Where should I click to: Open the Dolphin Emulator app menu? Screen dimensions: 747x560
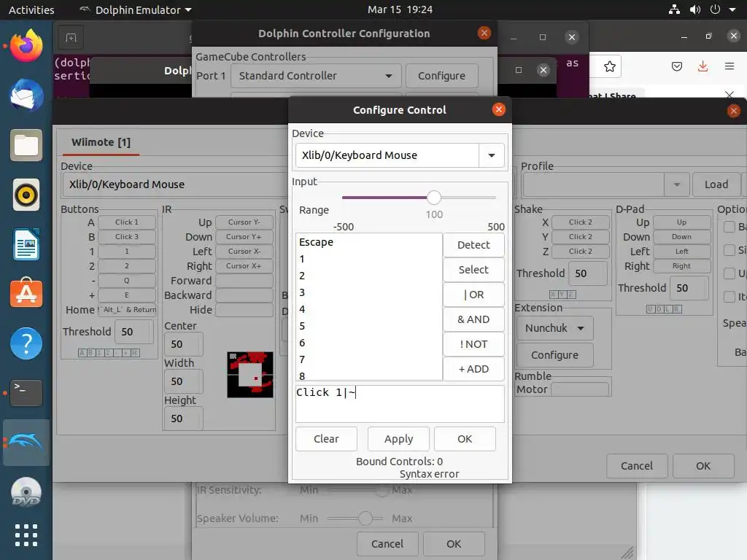click(135, 9)
